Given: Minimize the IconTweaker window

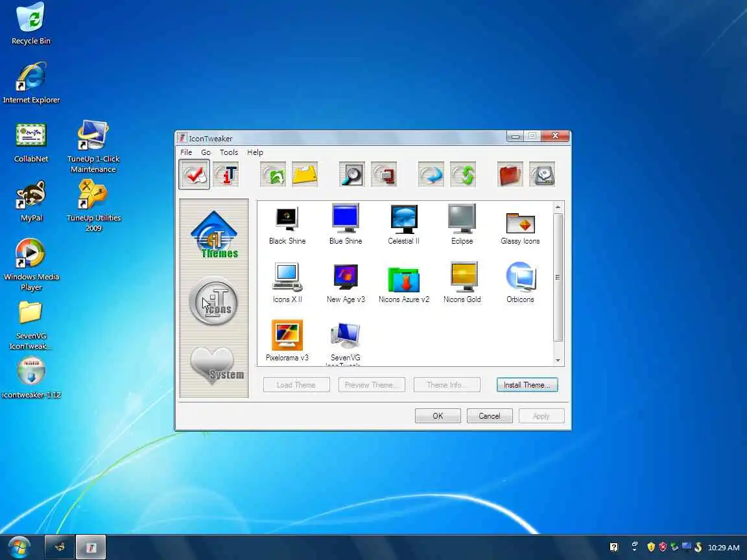Looking at the screenshot, I should pyautogui.click(x=515, y=136).
